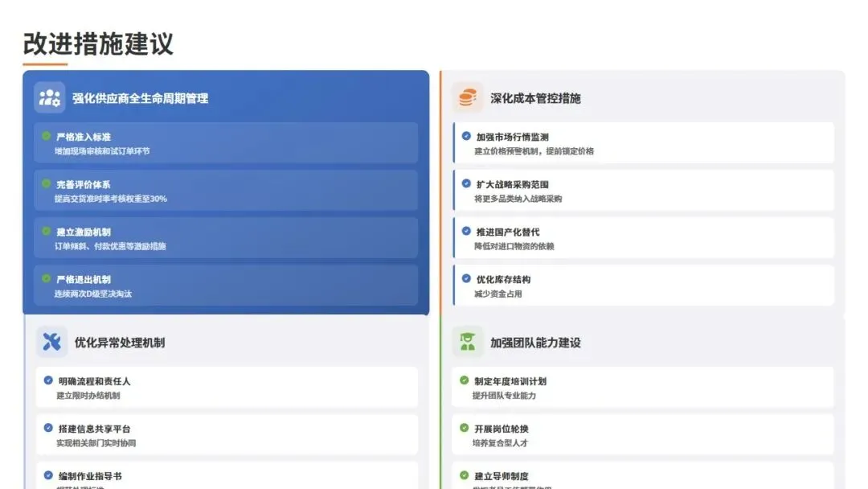Viewport: 868px width, 489px height.
Task: Click the green check icon beside 严格退出机制
Action: [47, 278]
